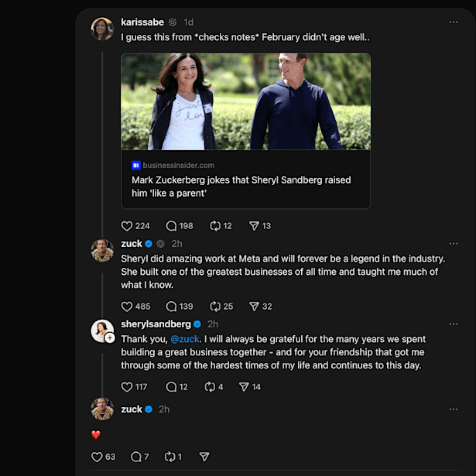Viewport: 476px width, 476px height.
Task: Like karissabe's original post
Action: pyautogui.click(x=126, y=226)
